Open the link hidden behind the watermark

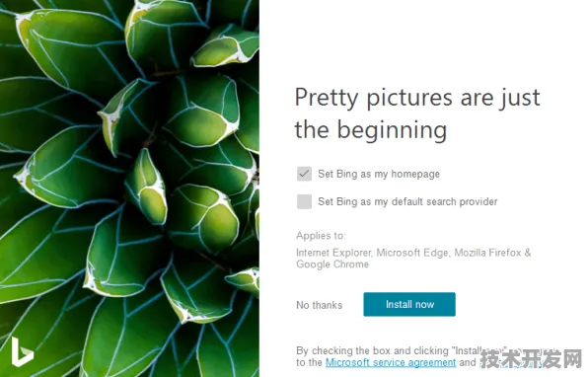pos(511,363)
